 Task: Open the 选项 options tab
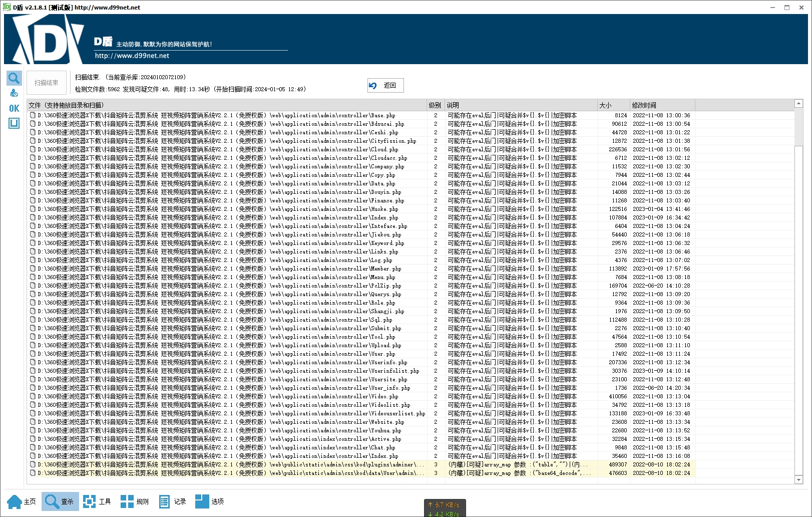pyautogui.click(x=210, y=501)
